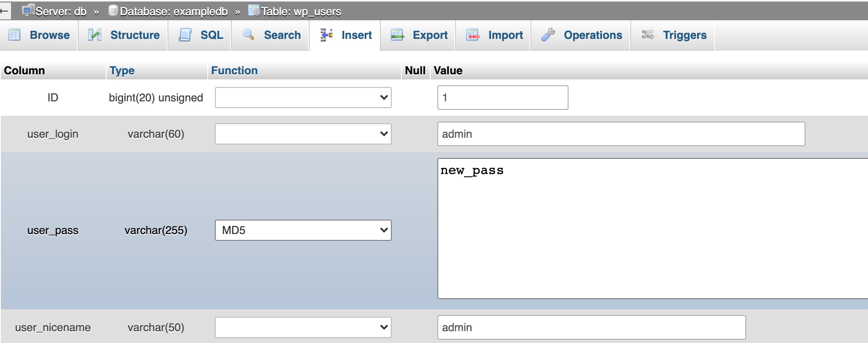Click the Search tab magnifier icon

tap(248, 35)
